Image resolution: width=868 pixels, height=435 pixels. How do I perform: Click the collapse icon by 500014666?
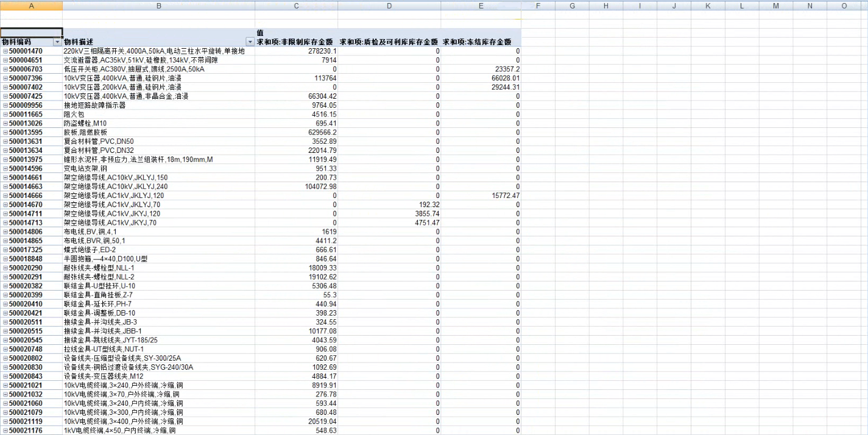pos(5,196)
